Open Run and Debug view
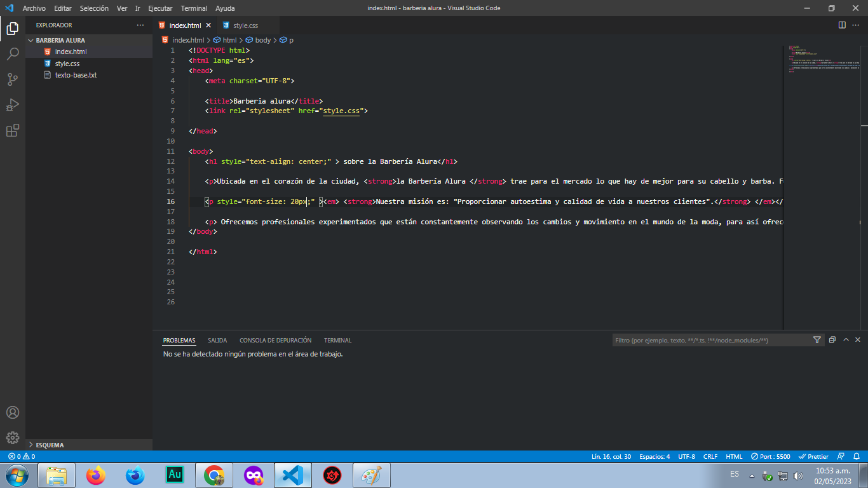Viewport: 868px width, 488px height. [x=12, y=105]
